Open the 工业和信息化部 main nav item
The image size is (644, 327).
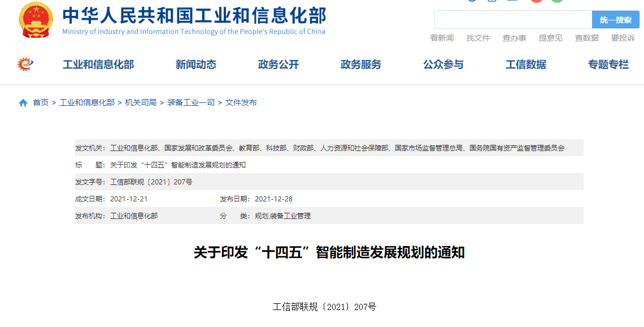click(98, 64)
